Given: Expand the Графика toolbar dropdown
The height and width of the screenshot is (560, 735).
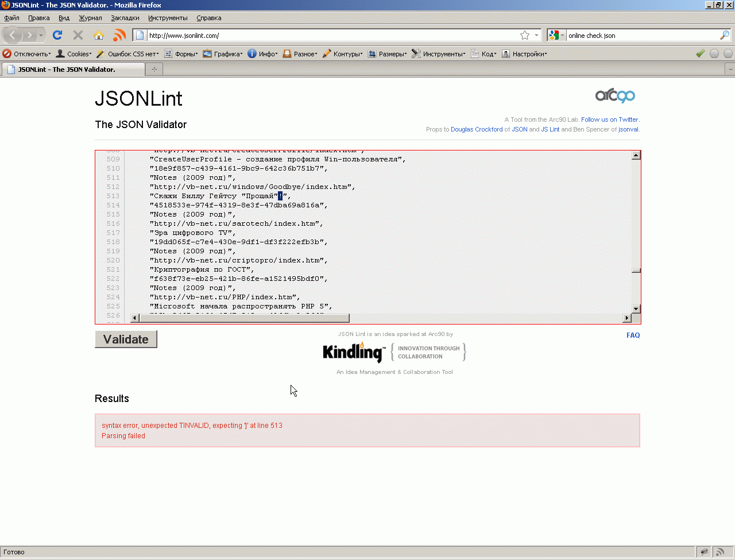Looking at the screenshot, I should tap(223, 54).
